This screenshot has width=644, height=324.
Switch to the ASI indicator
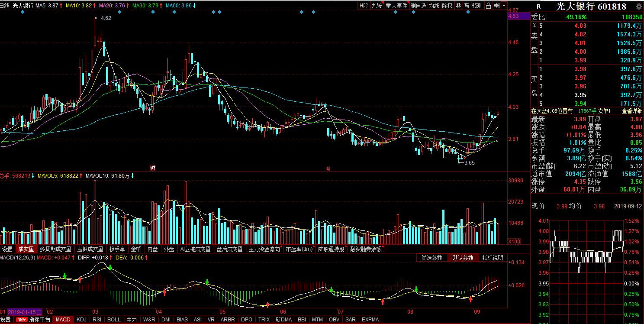(197, 320)
